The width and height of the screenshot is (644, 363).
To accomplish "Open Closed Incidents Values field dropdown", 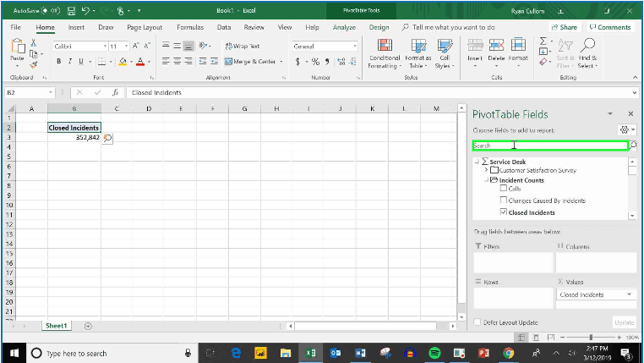I will click(630, 294).
